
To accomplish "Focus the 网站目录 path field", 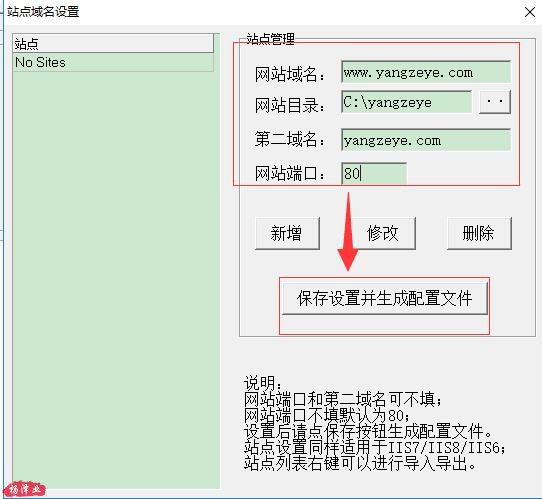I will 406,102.
